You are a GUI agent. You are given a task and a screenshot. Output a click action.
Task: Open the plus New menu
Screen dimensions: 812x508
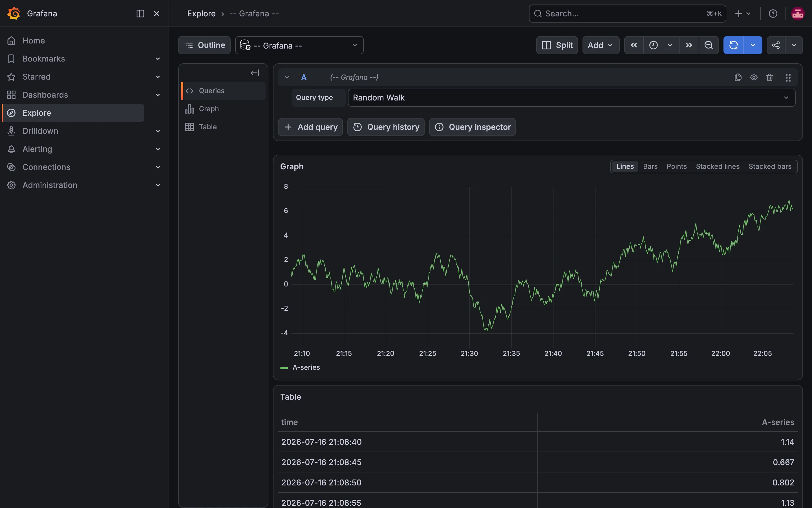743,14
